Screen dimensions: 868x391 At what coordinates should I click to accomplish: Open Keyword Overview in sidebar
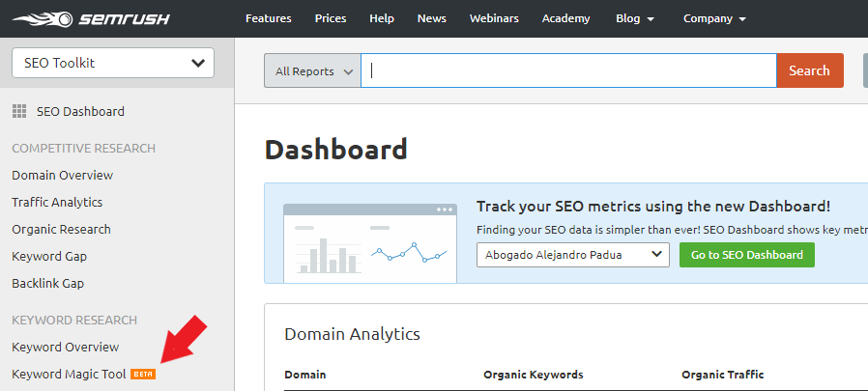pos(66,348)
